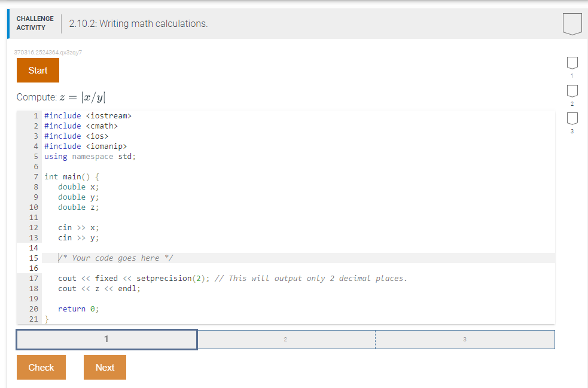The height and width of the screenshot is (388, 588).
Task: Click the activity ID '370316.2524364.qx3zqy7' text
Action: point(48,53)
